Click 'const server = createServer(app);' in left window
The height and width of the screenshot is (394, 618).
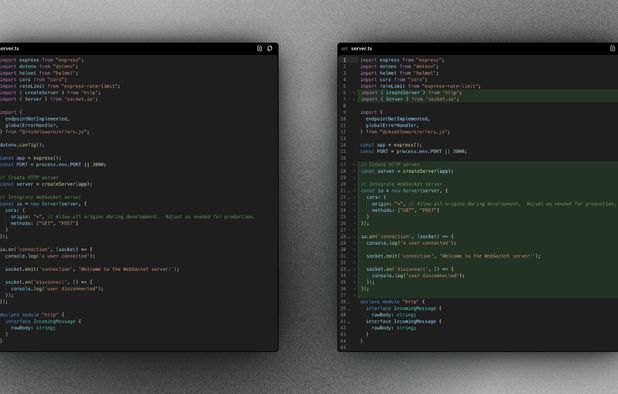pos(46,184)
